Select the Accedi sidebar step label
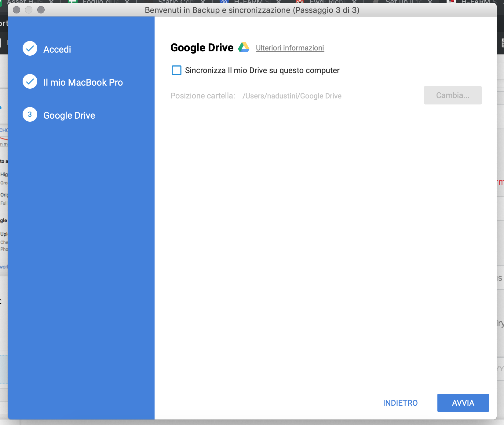The image size is (504, 425). (57, 49)
